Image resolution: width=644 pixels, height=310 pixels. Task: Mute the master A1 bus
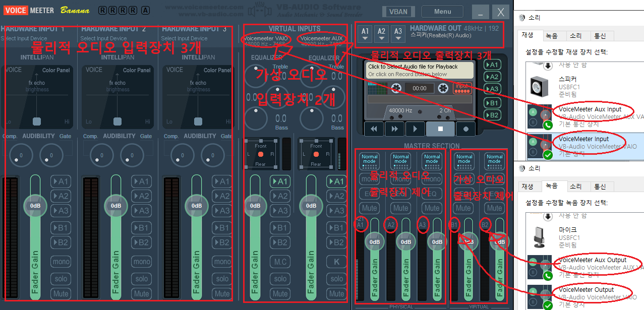[x=370, y=208]
